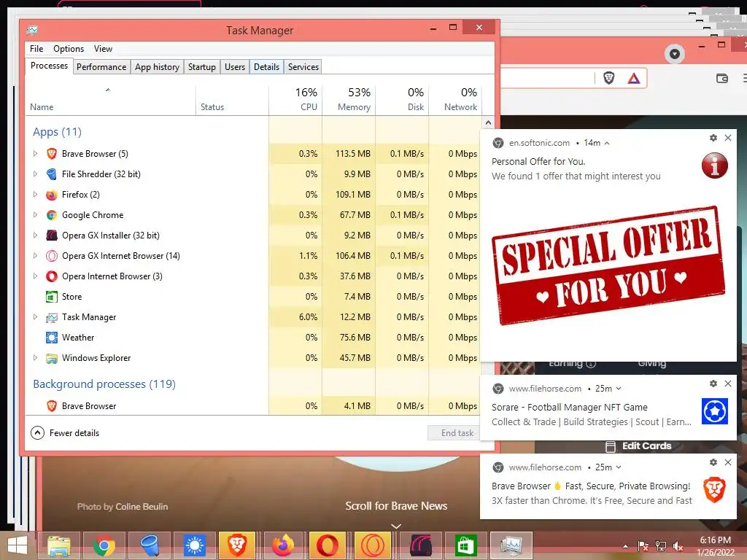Click the Windows Start button
This screenshot has height=560, width=747.
18,545
